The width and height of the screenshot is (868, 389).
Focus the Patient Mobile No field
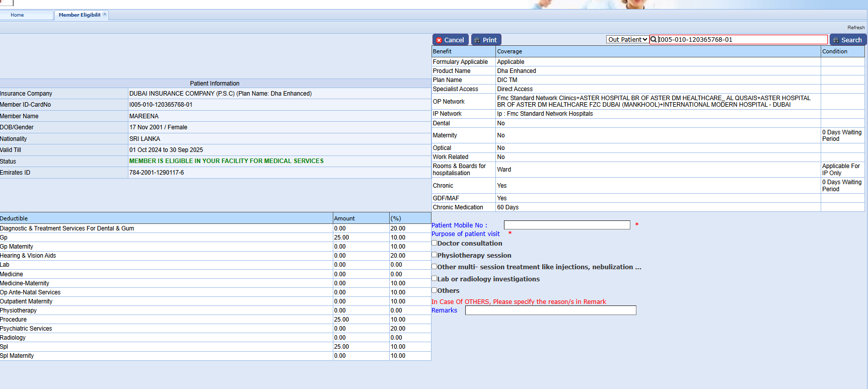pyautogui.click(x=566, y=225)
